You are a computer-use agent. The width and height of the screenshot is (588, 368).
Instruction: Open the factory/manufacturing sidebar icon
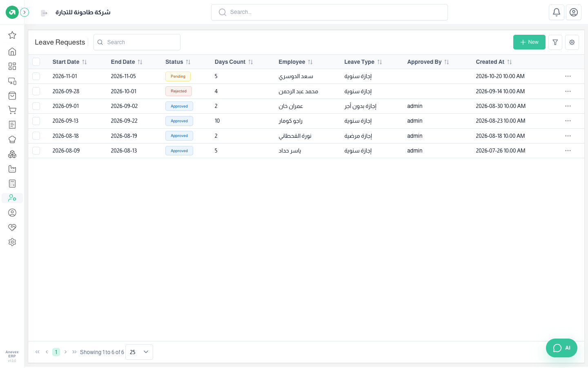(12, 169)
